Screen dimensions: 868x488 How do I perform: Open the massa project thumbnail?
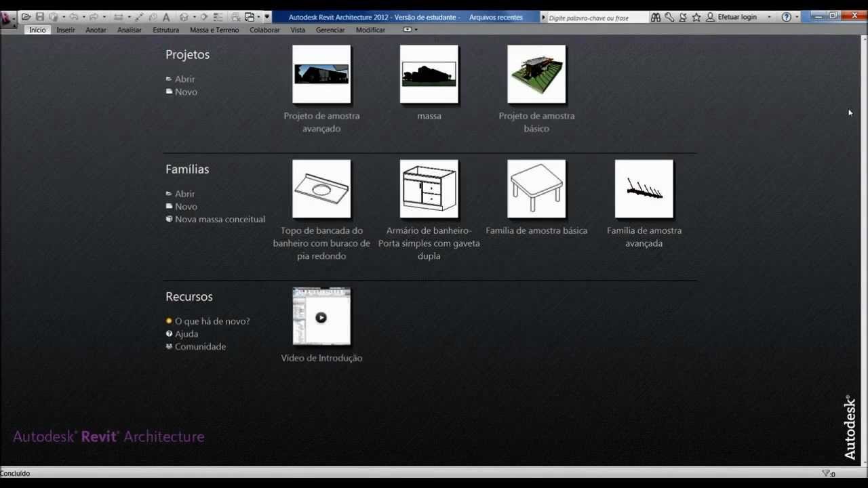pyautogui.click(x=429, y=74)
